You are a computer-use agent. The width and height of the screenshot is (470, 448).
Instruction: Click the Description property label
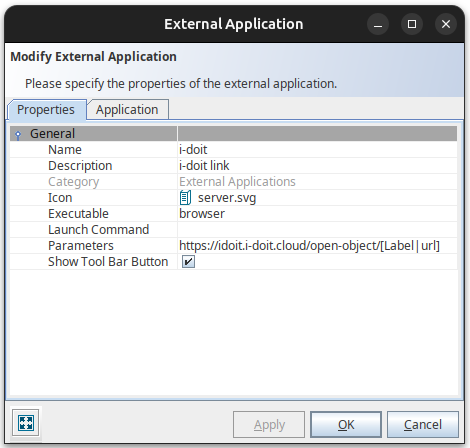[x=80, y=166]
